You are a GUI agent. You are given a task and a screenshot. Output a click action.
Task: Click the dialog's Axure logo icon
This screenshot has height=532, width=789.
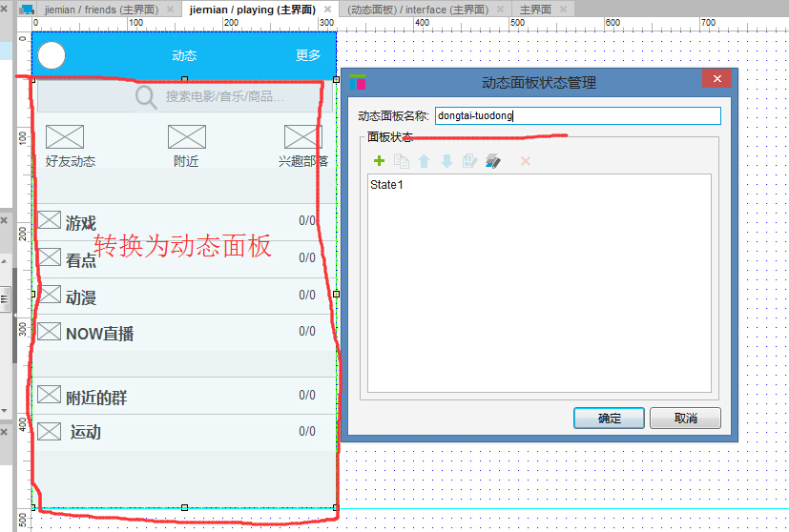[358, 82]
